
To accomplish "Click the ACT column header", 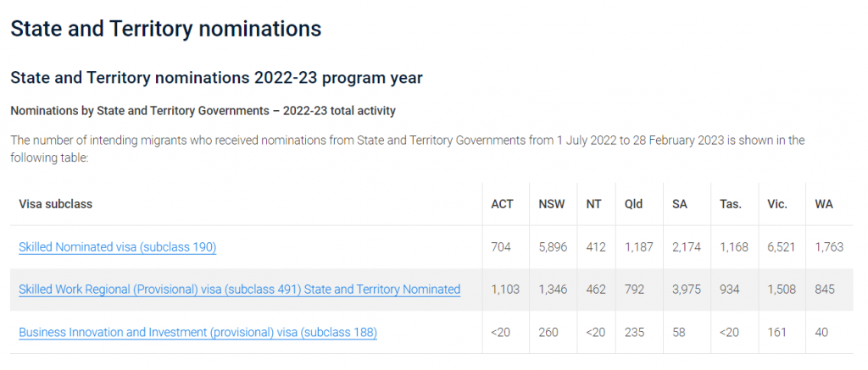I will click(x=502, y=204).
